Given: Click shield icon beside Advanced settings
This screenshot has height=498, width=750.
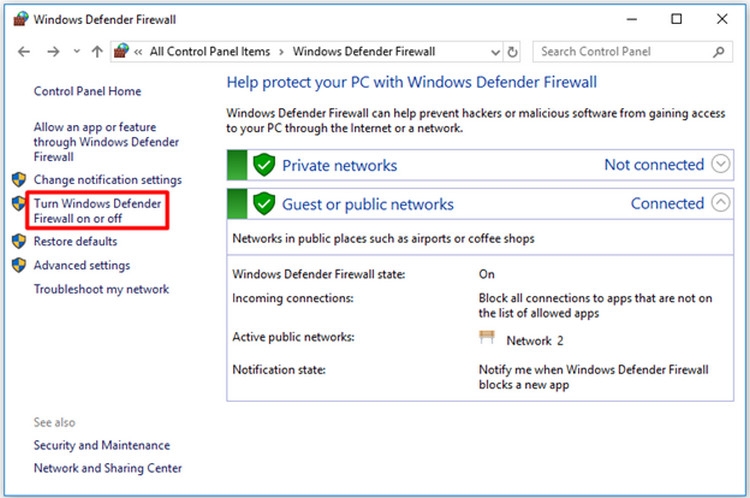Looking at the screenshot, I should point(19,265).
